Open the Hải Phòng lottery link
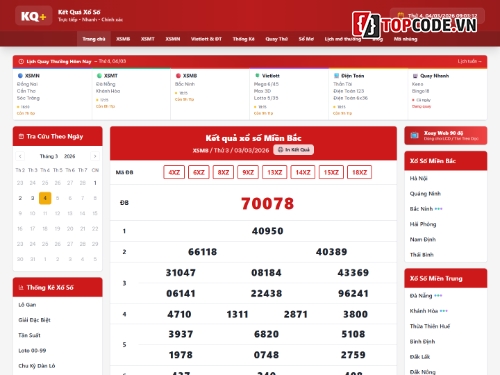 423,224
